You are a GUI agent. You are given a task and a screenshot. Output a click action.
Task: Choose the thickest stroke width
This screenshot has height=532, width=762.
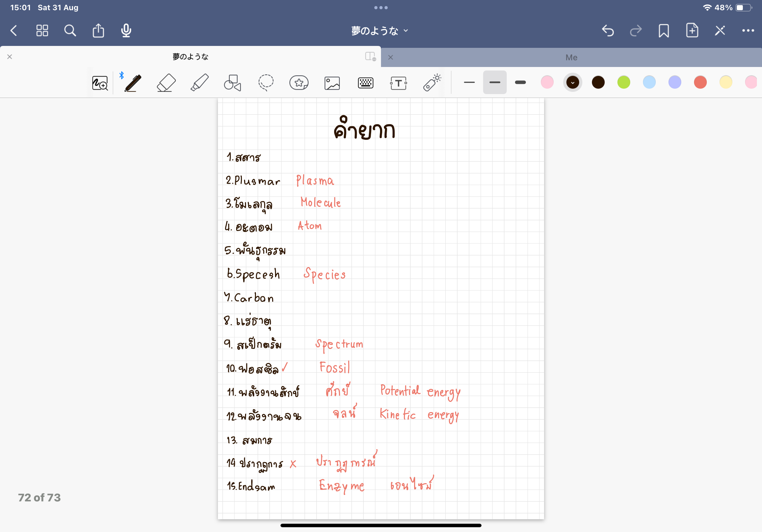520,82
